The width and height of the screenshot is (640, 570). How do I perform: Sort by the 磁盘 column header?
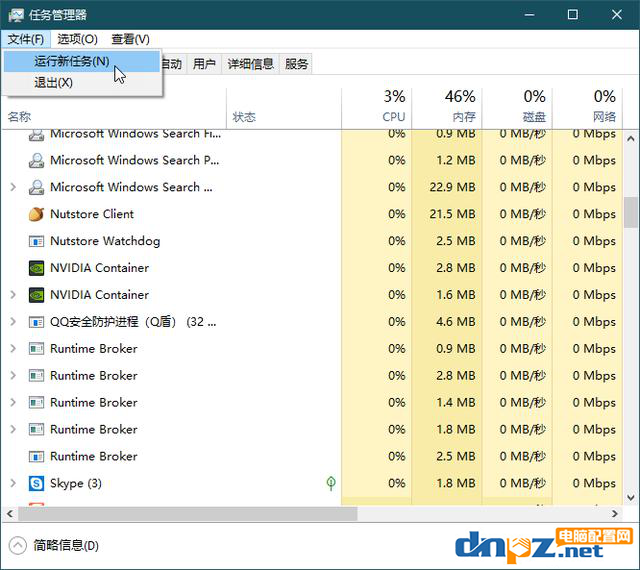point(517,108)
